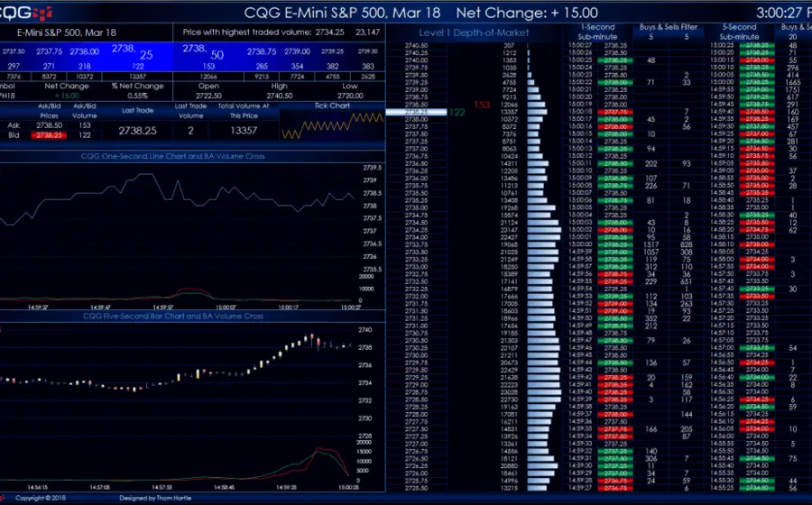Click the large best ask price 2738.50 in ladder
Screen dimensions: 812x505
click(x=203, y=51)
